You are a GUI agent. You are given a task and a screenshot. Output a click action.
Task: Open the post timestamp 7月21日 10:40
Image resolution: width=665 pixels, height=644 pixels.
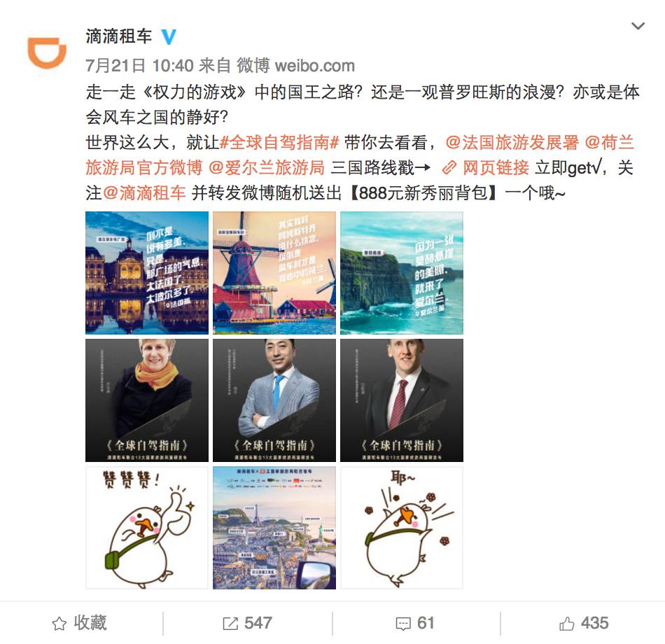(139, 66)
